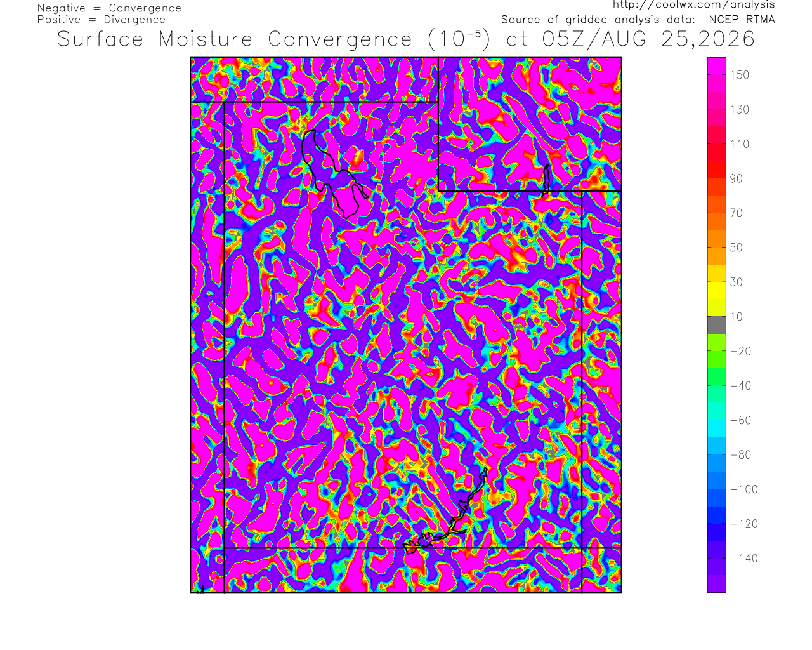Click the purple bottom segment of colorbar

coord(717,584)
